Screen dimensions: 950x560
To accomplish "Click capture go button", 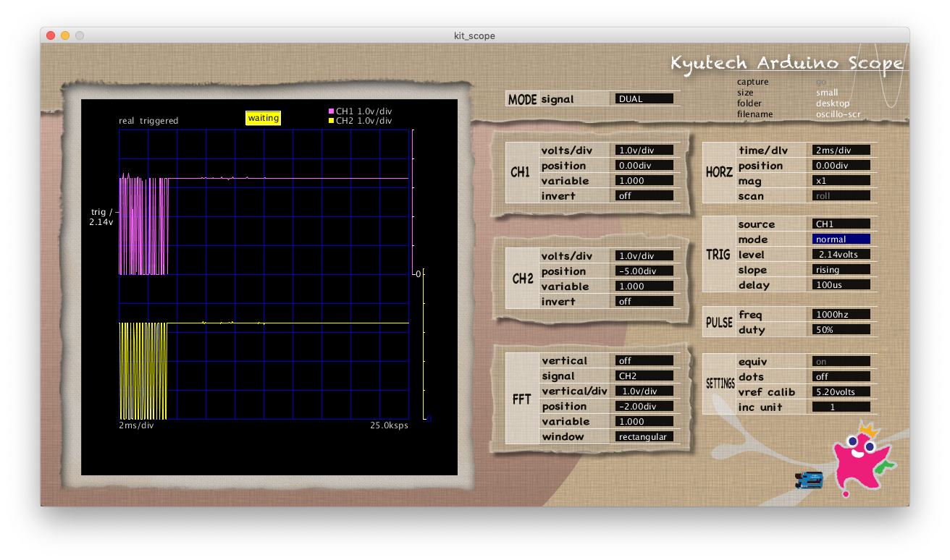I will tap(821, 82).
